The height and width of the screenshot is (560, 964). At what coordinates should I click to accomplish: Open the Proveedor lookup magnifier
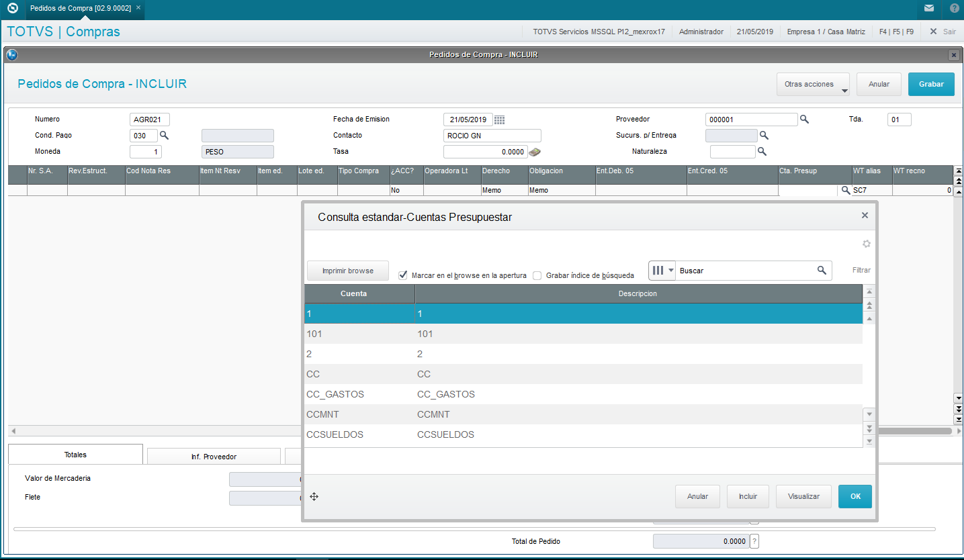click(x=804, y=120)
